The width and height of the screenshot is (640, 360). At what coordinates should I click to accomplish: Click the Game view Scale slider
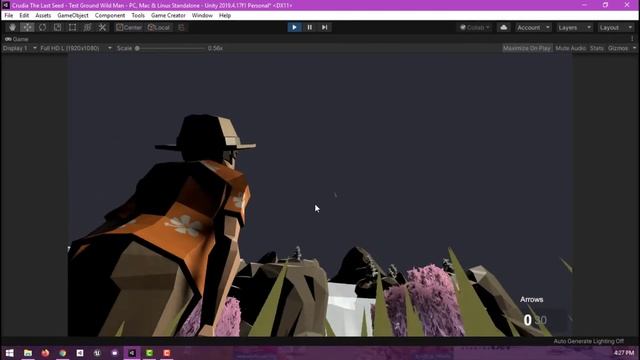[171, 48]
